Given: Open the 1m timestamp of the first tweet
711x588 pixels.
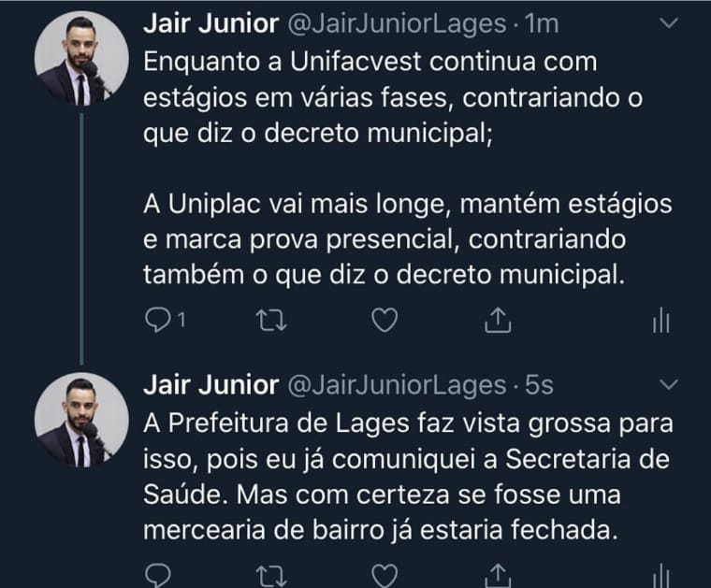Looking at the screenshot, I should point(543,24).
